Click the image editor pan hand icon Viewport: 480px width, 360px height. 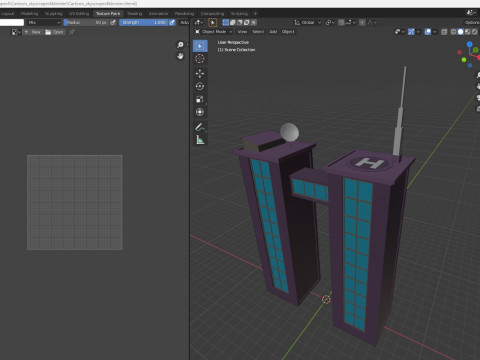[180, 56]
